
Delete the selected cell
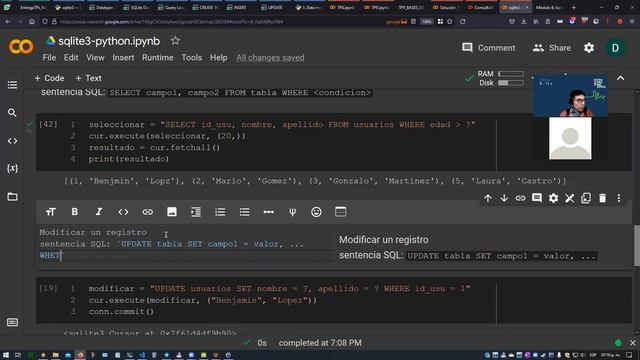(x=602, y=198)
